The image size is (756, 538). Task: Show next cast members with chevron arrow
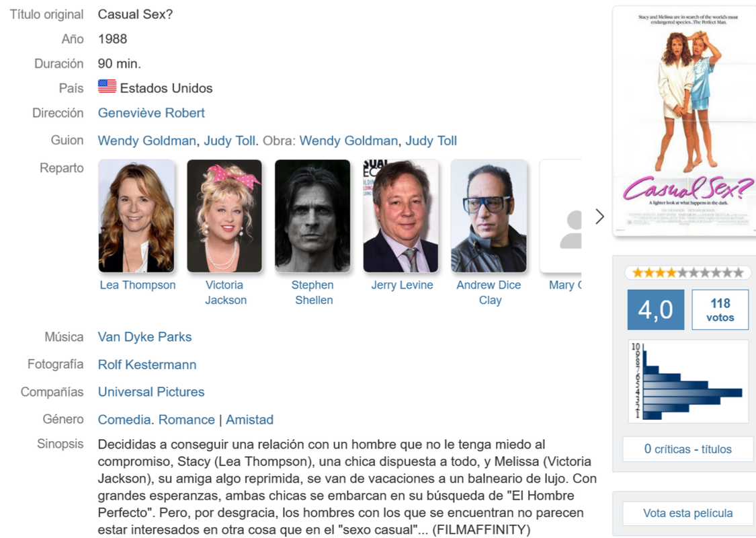(x=599, y=217)
